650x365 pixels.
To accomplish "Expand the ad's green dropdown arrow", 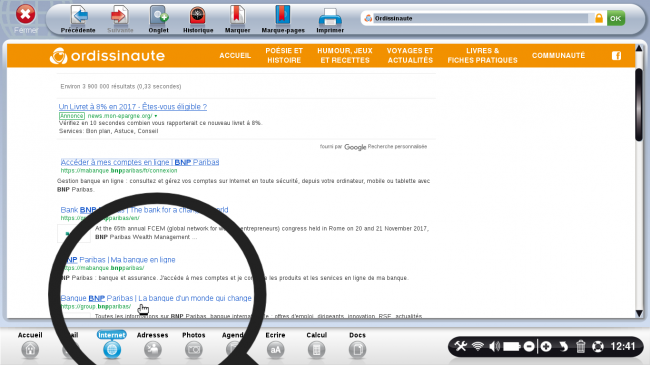I will coord(156,116).
